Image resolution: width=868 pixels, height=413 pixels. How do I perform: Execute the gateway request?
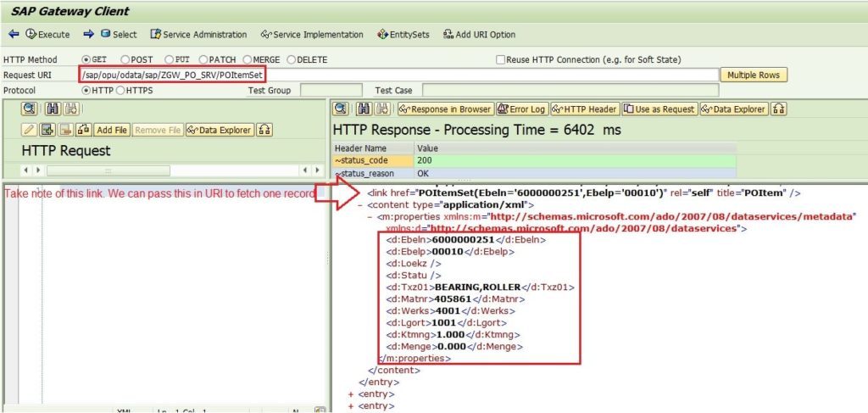click(47, 34)
